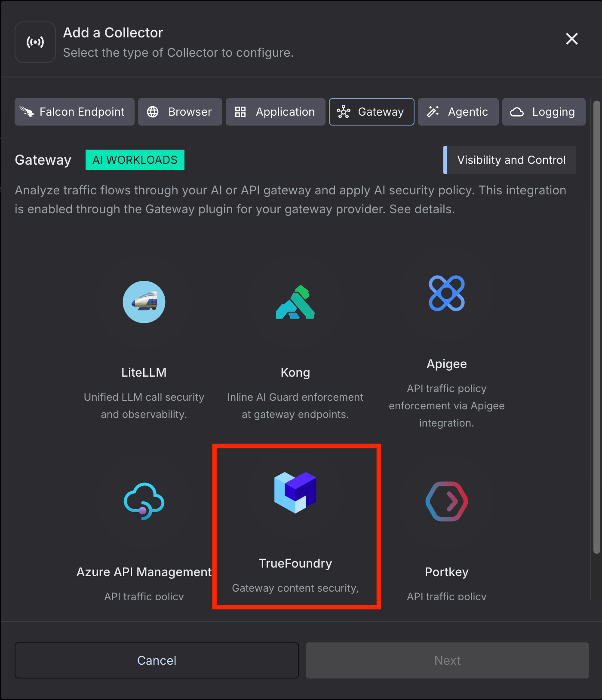Open the Logging tab

point(544,112)
